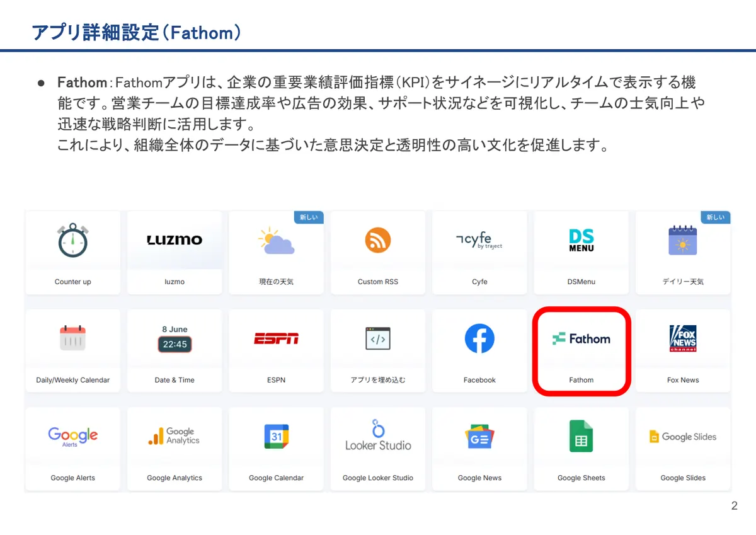Select the Google Analytics bar chart logo

pyautogui.click(x=175, y=436)
